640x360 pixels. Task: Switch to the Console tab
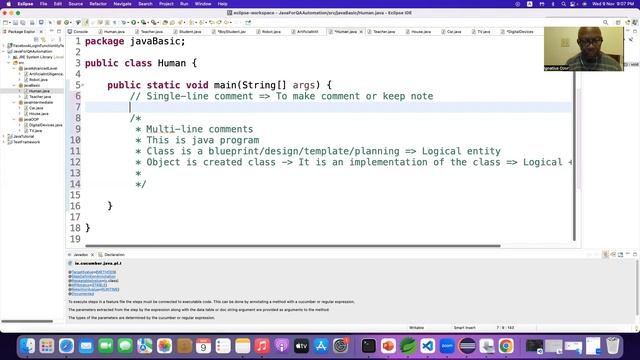coord(78,31)
